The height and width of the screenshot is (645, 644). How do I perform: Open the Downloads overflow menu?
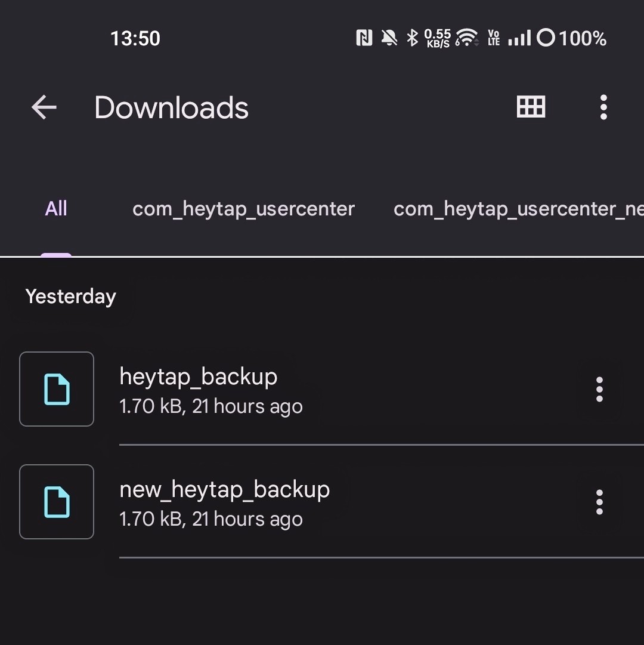tap(603, 107)
